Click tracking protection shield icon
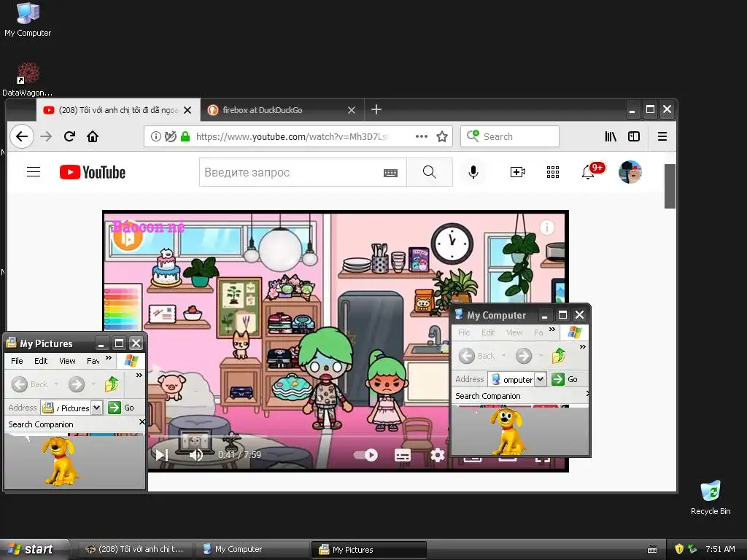The width and height of the screenshot is (747, 560). tap(170, 136)
